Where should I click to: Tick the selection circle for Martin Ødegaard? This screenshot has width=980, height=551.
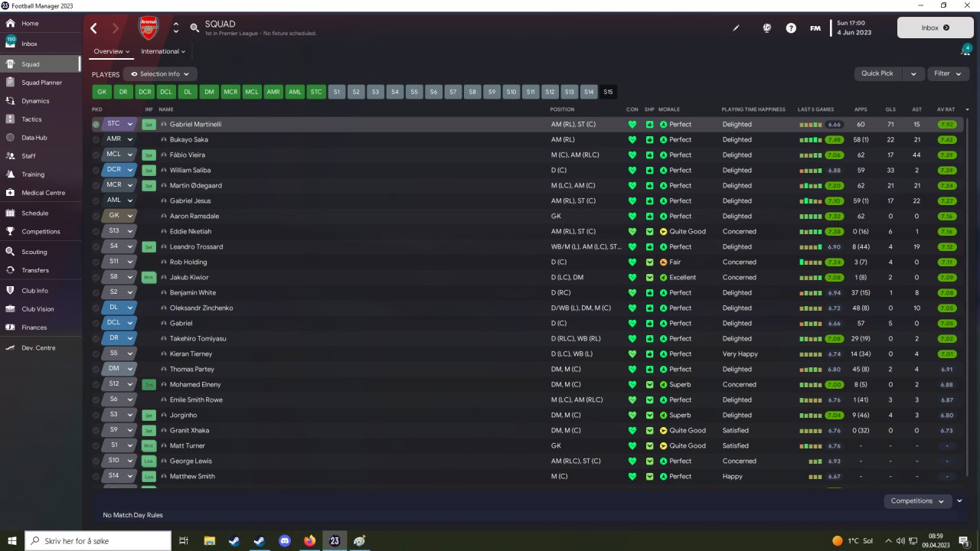[96, 185]
